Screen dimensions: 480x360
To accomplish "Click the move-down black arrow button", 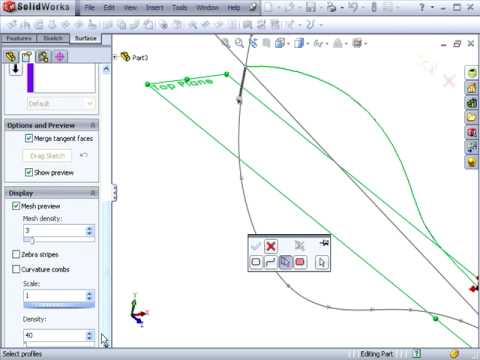I will 15,69.
